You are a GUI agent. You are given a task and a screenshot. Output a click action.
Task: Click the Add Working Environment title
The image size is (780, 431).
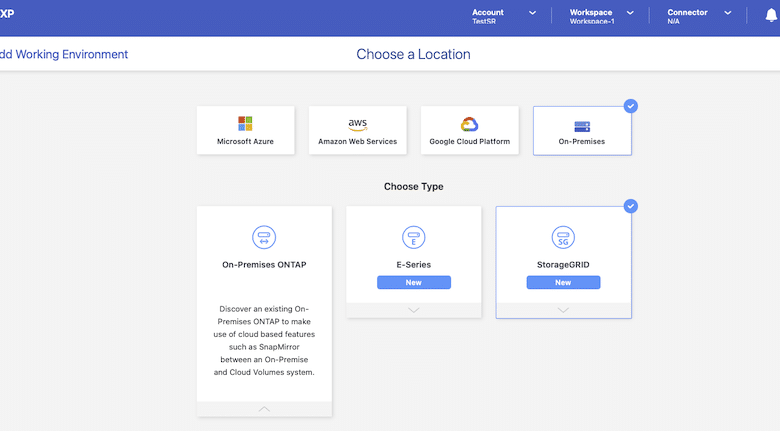point(64,54)
